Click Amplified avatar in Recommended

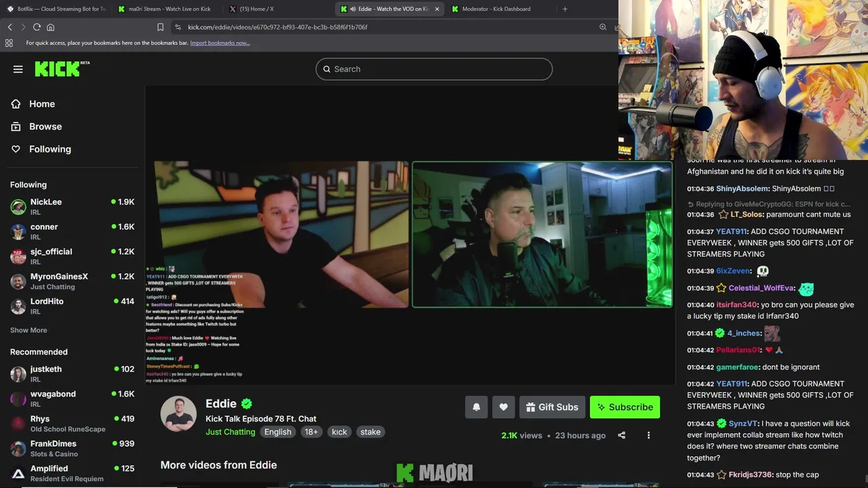pyautogui.click(x=18, y=473)
